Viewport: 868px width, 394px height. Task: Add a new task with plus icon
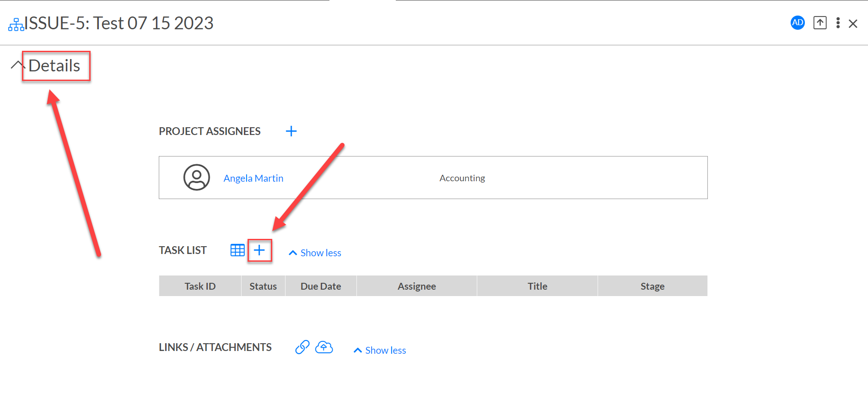pyautogui.click(x=259, y=250)
